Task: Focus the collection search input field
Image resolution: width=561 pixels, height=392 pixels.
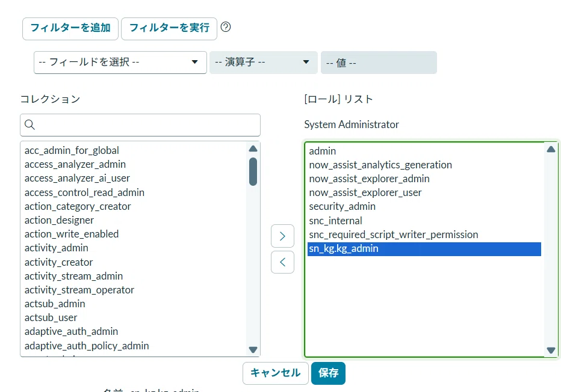Action: click(140, 125)
